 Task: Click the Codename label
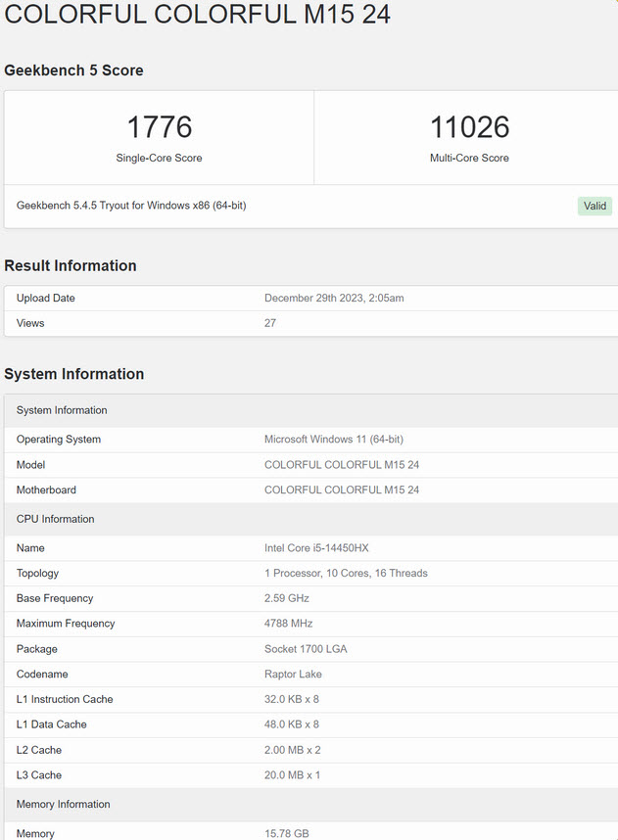(x=42, y=675)
